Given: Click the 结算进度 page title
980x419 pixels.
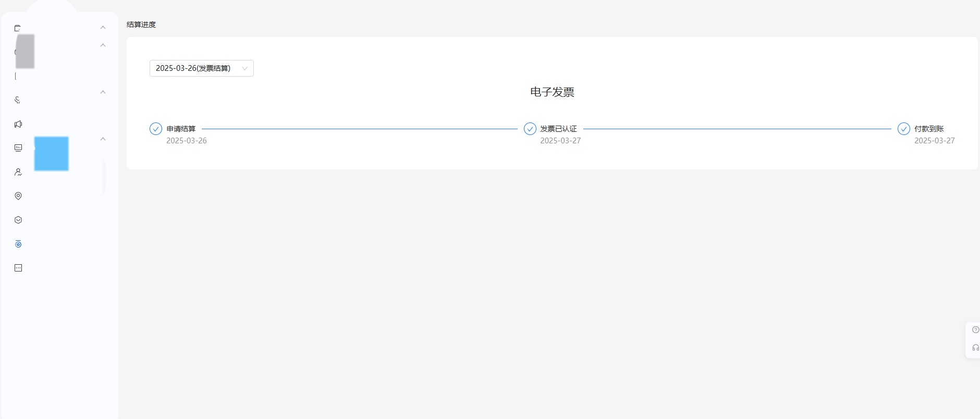Looking at the screenshot, I should pyautogui.click(x=141, y=24).
